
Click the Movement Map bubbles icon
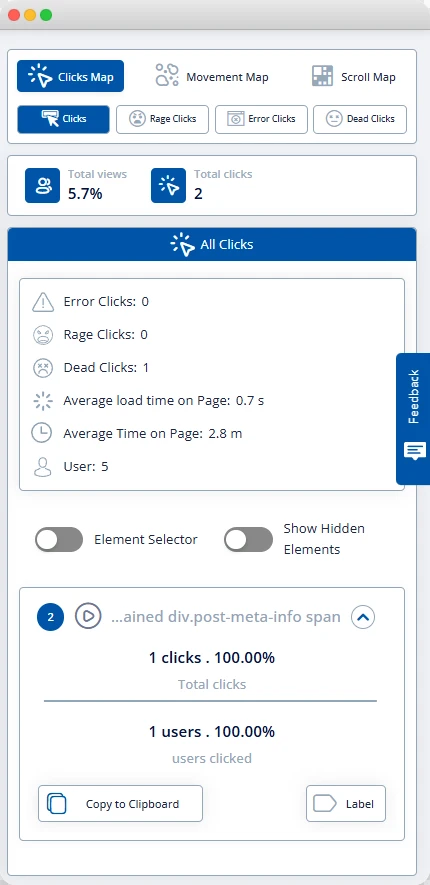167,75
